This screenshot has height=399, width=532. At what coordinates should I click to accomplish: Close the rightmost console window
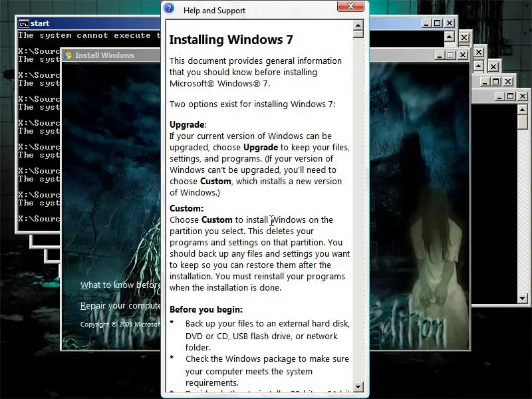(x=523, y=96)
